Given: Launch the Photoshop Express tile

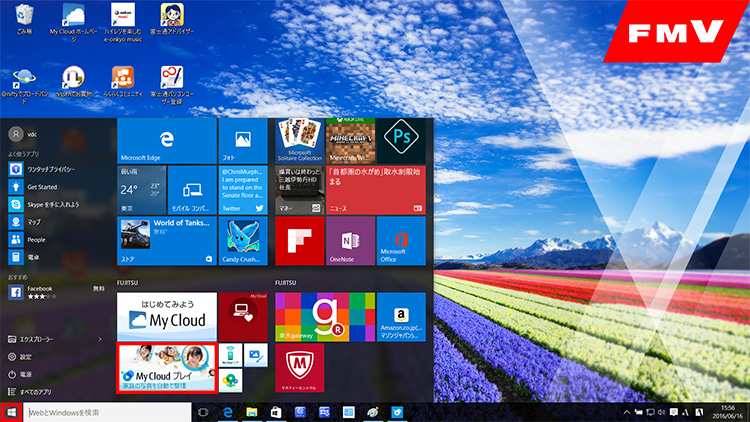Looking at the screenshot, I should click(x=401, y=141).
